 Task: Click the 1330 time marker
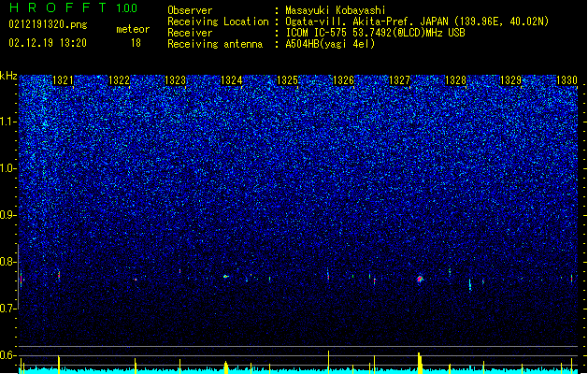pyautogui.click(x=567, y=80)
